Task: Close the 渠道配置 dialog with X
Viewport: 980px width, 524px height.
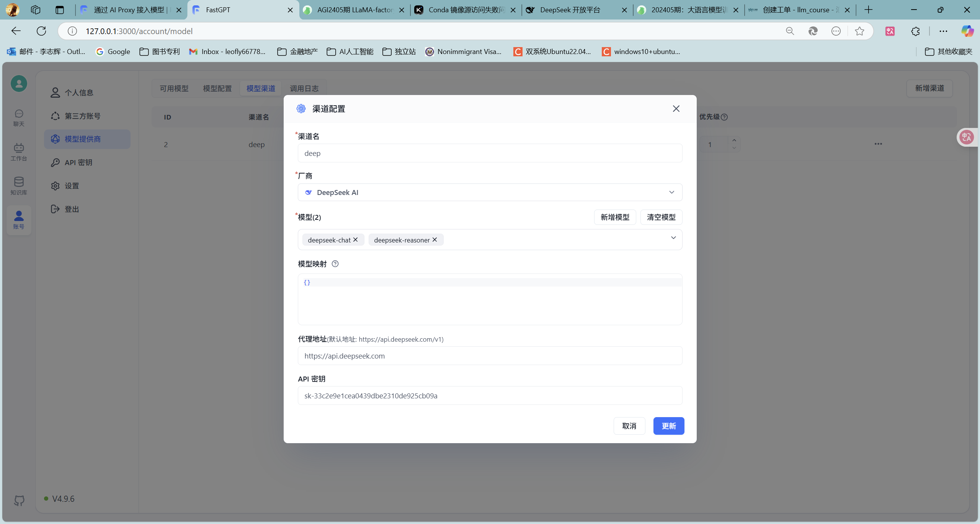Action: [x=676, y=109]
